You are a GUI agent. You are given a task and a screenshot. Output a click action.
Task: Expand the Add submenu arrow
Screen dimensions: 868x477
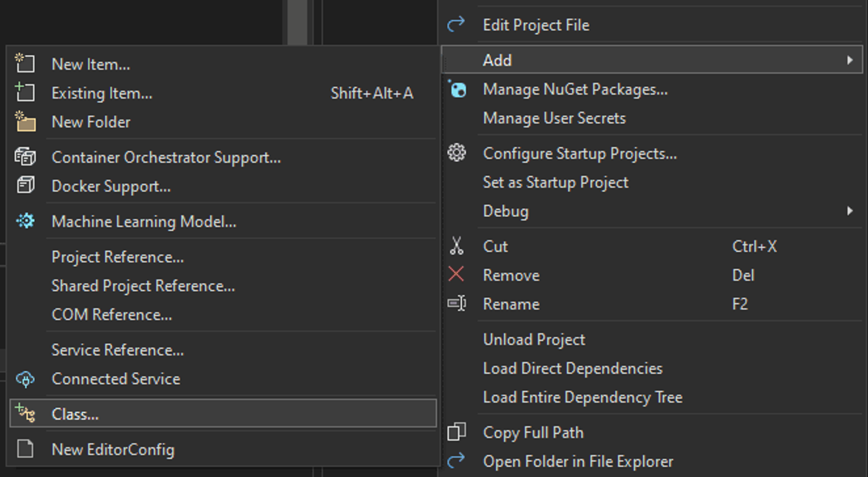(849, 60)
